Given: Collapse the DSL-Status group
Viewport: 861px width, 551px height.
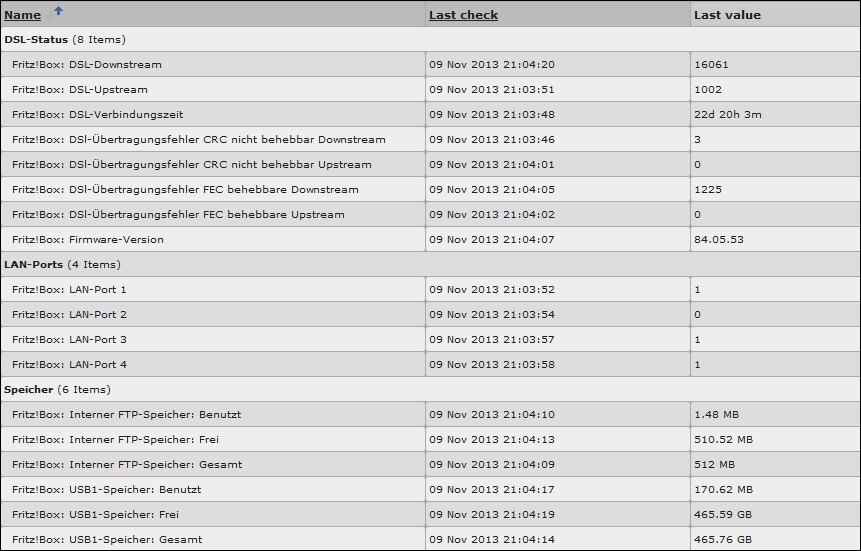Looking at the screenshot, I should (36, 39).
